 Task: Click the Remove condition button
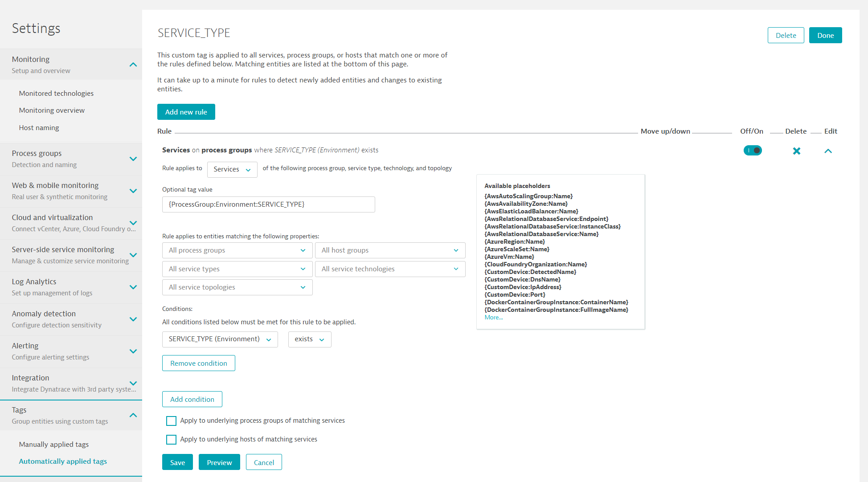[199, 363]
